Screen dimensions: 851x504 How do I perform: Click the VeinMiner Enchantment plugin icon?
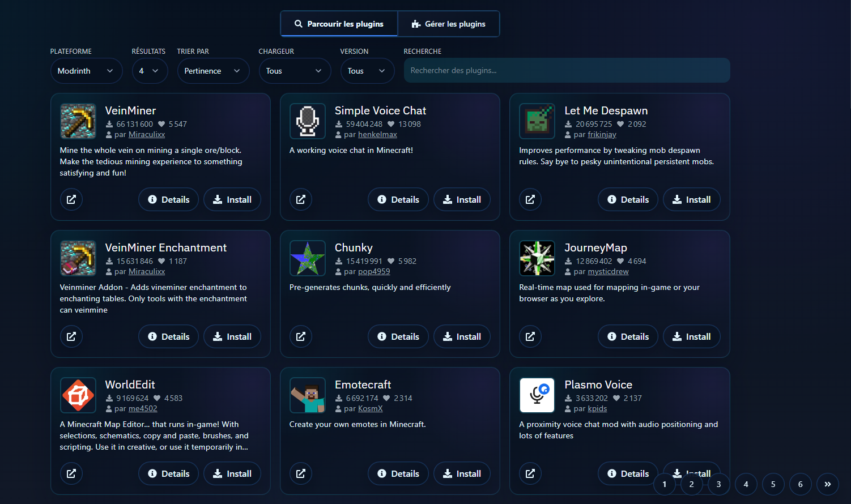78,258
